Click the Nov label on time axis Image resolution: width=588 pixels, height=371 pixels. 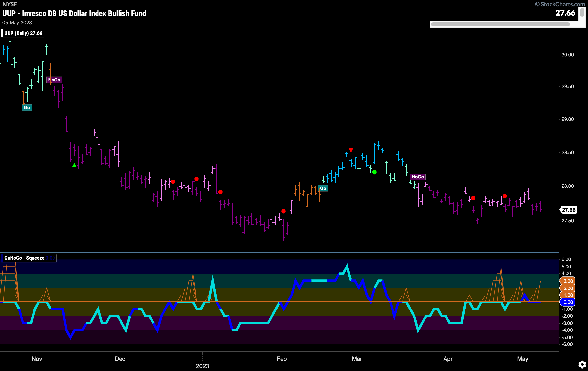coord(37,359)
